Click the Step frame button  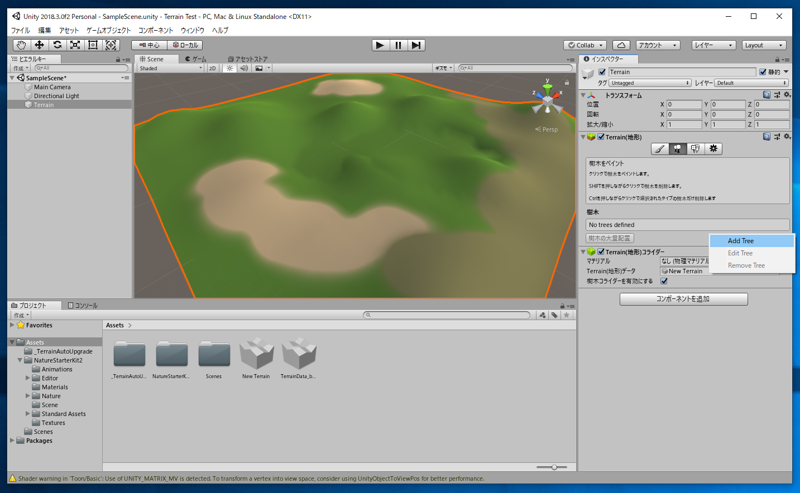416,45
